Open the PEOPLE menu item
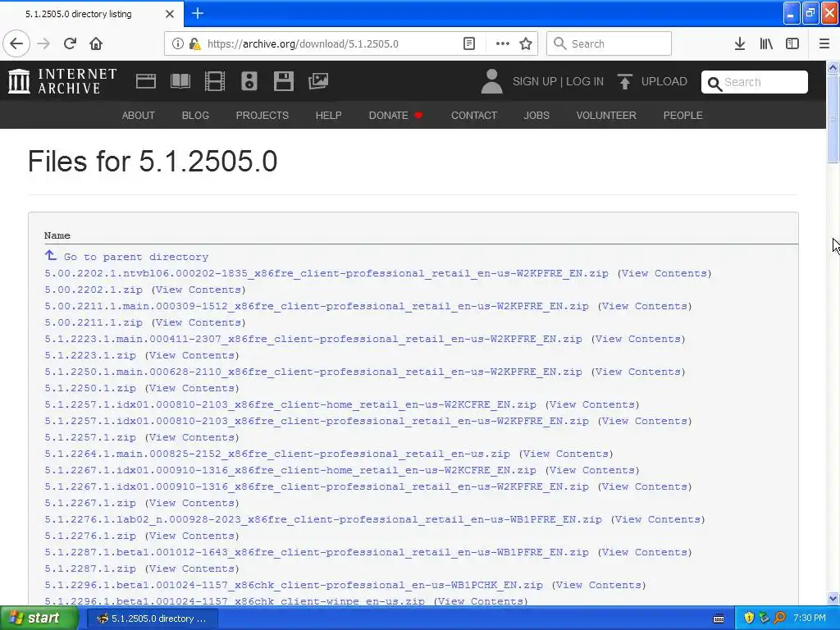 pyautogui.click(x=683, y=115)
